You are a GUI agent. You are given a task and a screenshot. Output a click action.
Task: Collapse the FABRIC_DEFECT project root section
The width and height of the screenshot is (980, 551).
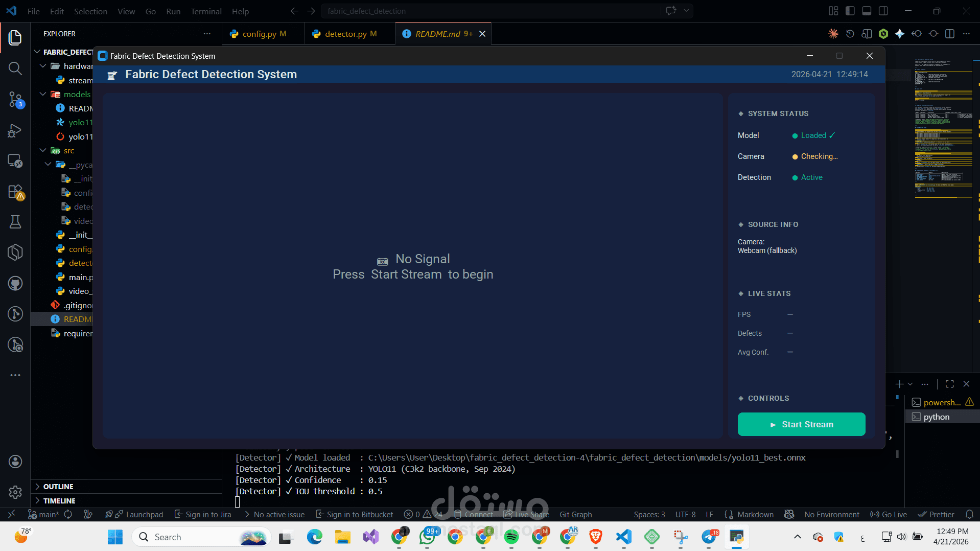click(x=37, y=52)
